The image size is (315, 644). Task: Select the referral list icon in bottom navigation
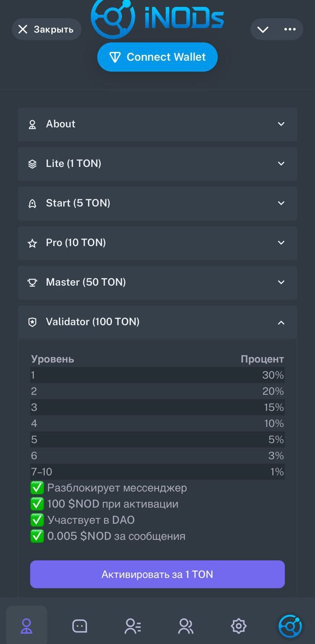point(132,625)
